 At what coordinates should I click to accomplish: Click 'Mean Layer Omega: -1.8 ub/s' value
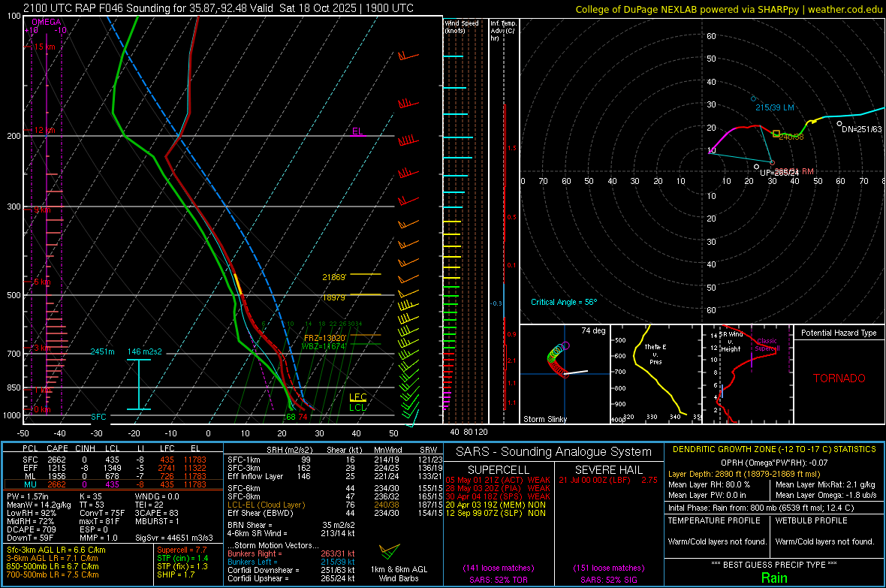click(x=826, y=495)
